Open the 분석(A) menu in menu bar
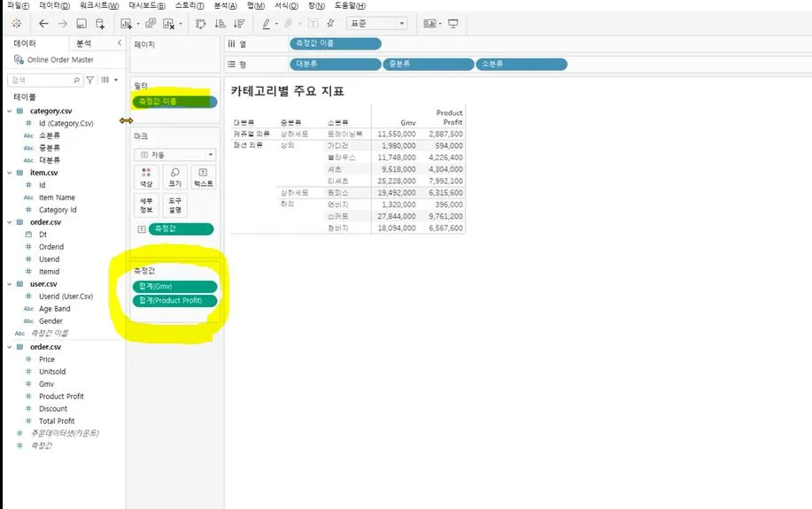The height and width of the screenshot is (509, 812). click(x=225, y=5)
